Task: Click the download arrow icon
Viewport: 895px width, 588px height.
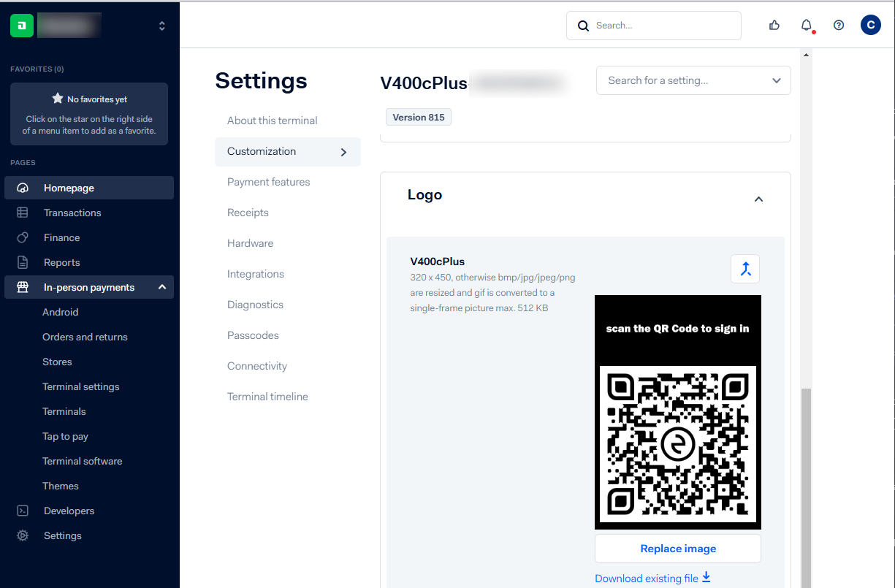Action: click(x=706, y=578)
